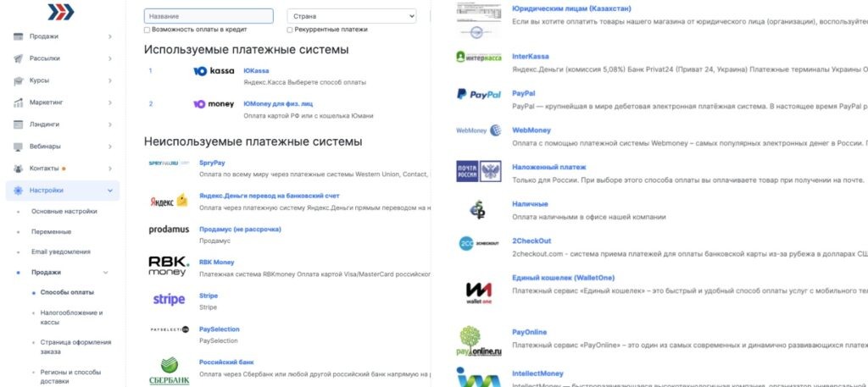The image size is (868, 387).
Task: Open the InterKassa link
Action: (531, 57)
